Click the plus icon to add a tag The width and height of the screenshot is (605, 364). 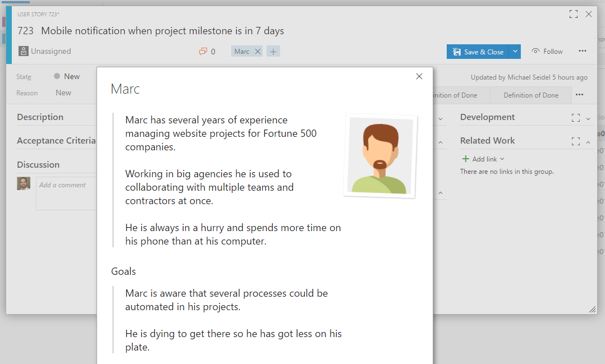tap(273, 51)
